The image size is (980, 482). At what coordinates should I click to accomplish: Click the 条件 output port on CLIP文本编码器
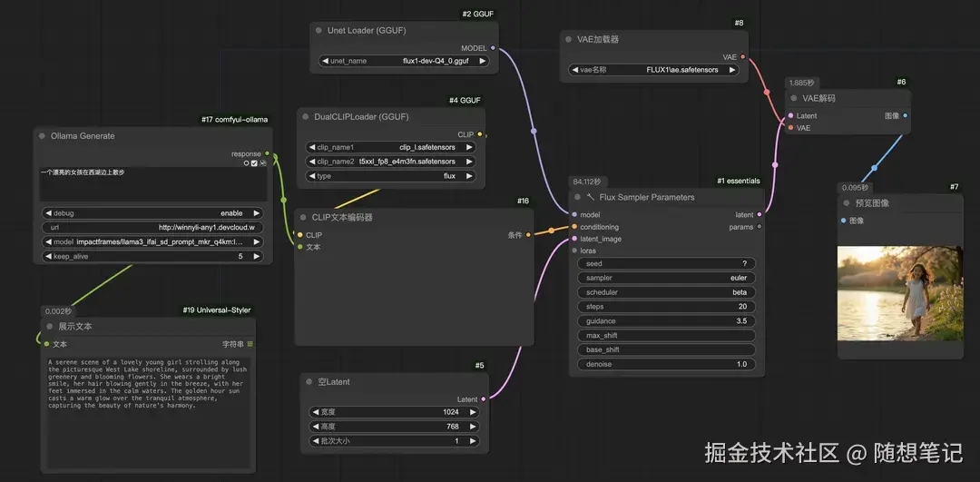(528, 235)
